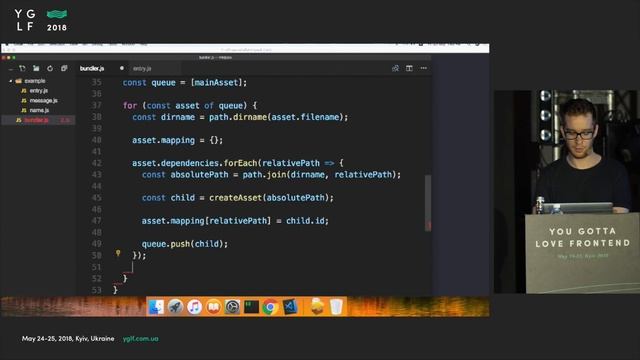The image size is (640, 360).
Task: Refresh the explorer file tree
Action: [50, 69]
